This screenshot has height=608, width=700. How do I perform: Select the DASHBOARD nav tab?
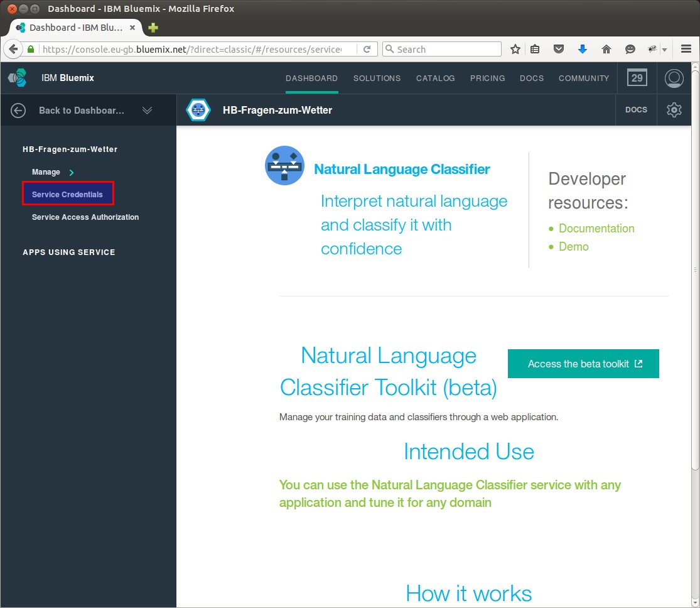click(311, 78)
